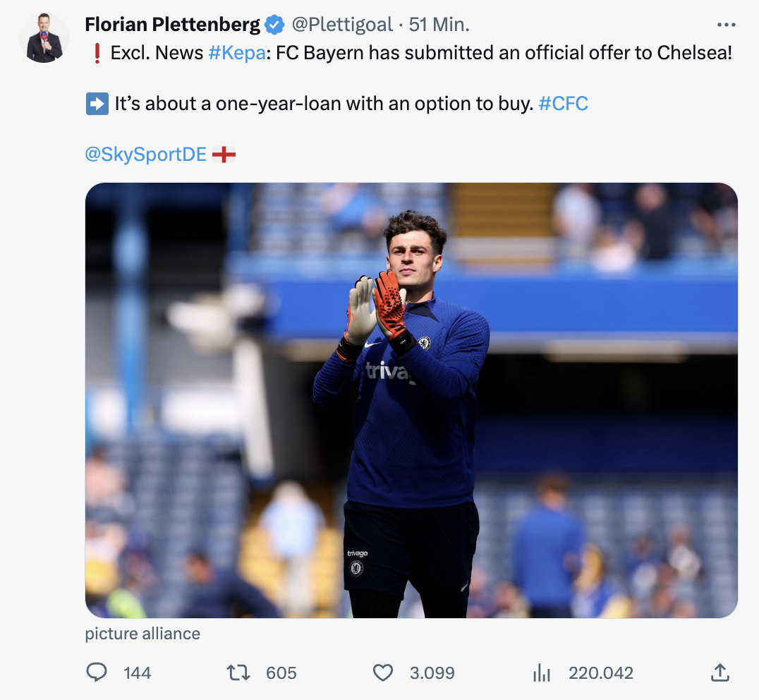The image size is (759, 700).
Task: Open the #Kepa hashtag
Action: tap(236, 53)
